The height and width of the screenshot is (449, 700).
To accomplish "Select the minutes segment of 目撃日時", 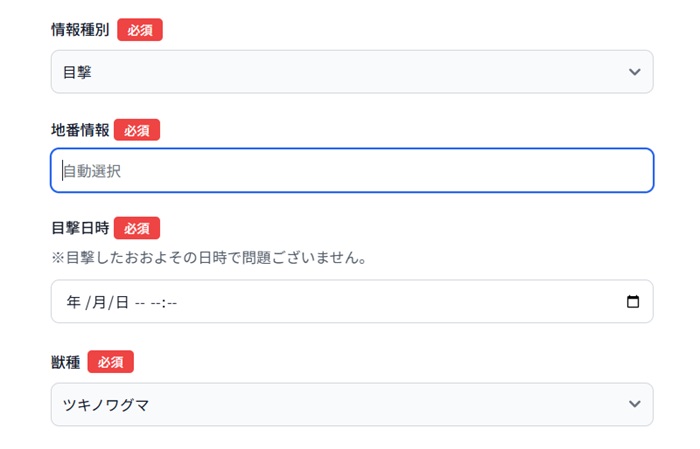I will point(171,302).
